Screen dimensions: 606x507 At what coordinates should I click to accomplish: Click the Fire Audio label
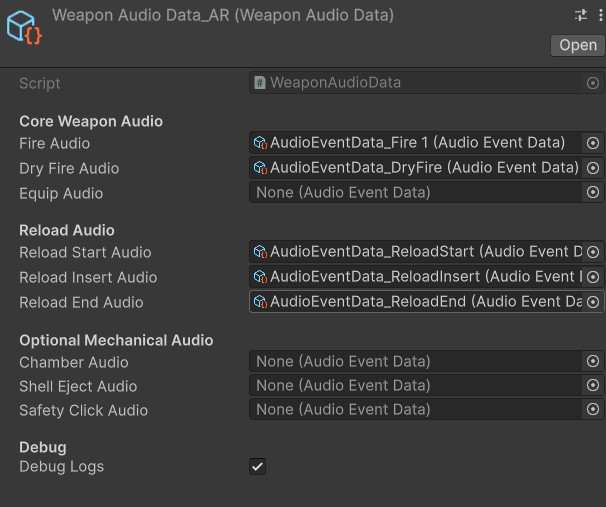(54, 144)
